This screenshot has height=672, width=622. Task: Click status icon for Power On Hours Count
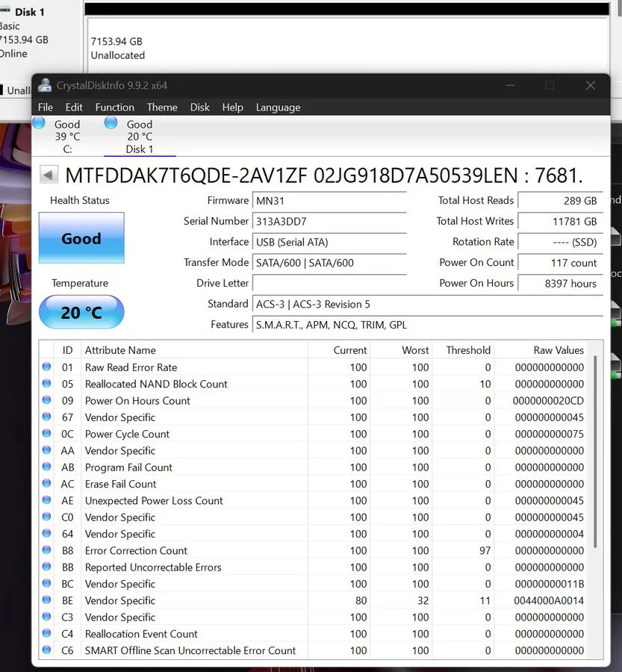(x=47, y=400)
